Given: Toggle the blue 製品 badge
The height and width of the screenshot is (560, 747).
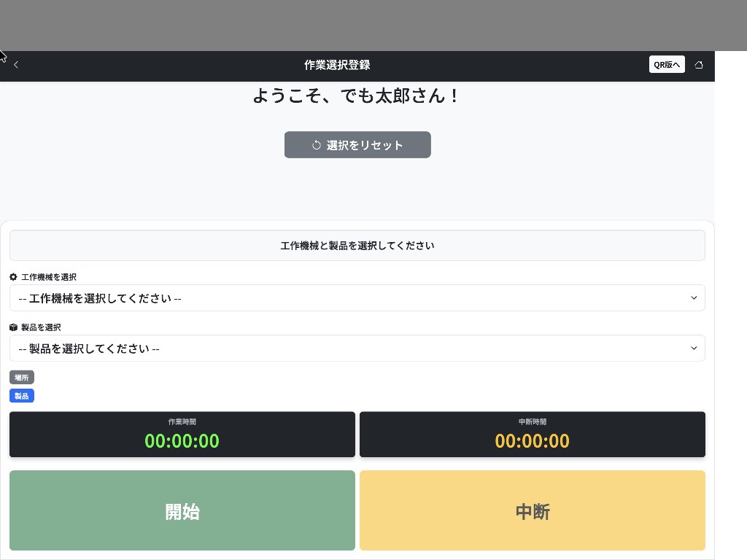Looking at the screenshot, I should tap(22, 395).
